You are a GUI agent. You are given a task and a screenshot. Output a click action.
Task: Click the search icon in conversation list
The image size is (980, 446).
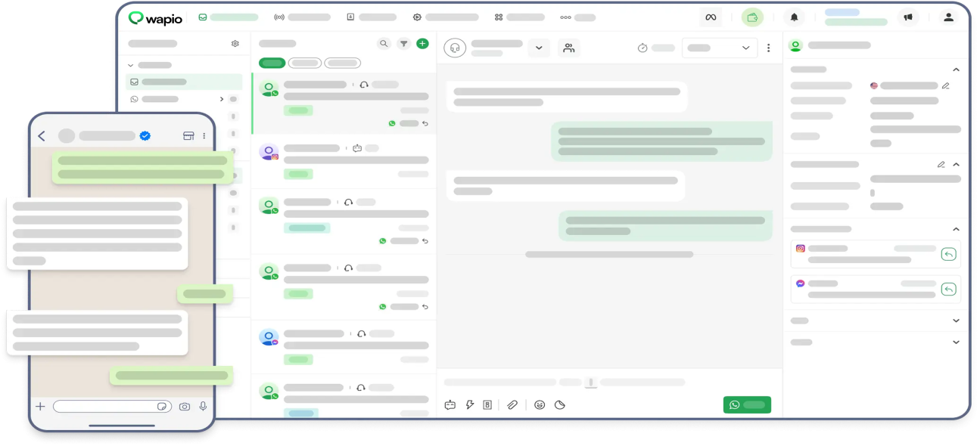(384, 44)
